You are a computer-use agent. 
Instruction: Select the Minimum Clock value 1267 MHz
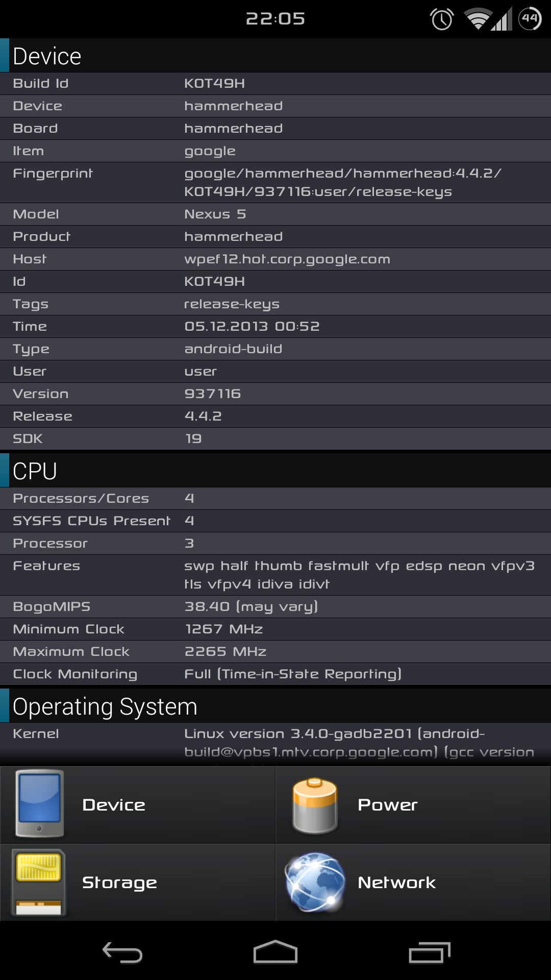[224, 629]
